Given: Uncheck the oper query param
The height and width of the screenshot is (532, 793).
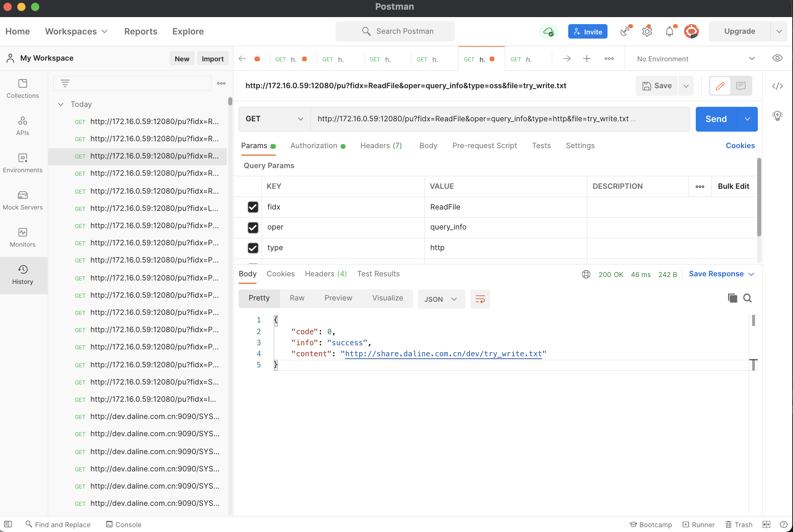Looking at the screenshot, I should point(253,227).
